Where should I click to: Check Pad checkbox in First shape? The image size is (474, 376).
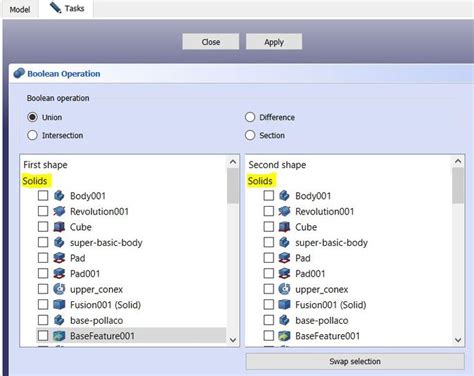coord(43,258)
